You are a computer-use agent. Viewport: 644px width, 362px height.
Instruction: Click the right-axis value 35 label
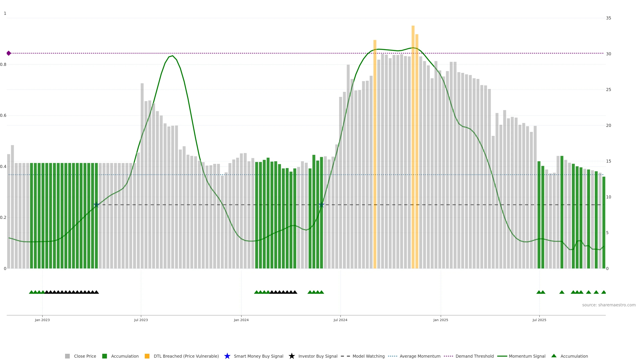click(x=608, y=18)
